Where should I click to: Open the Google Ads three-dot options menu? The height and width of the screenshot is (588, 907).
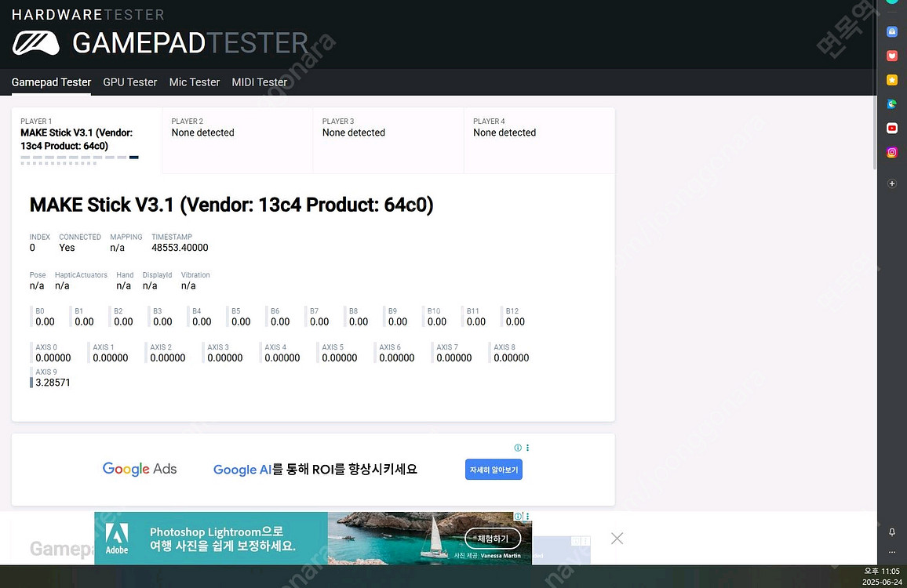(x=527, y=448)
